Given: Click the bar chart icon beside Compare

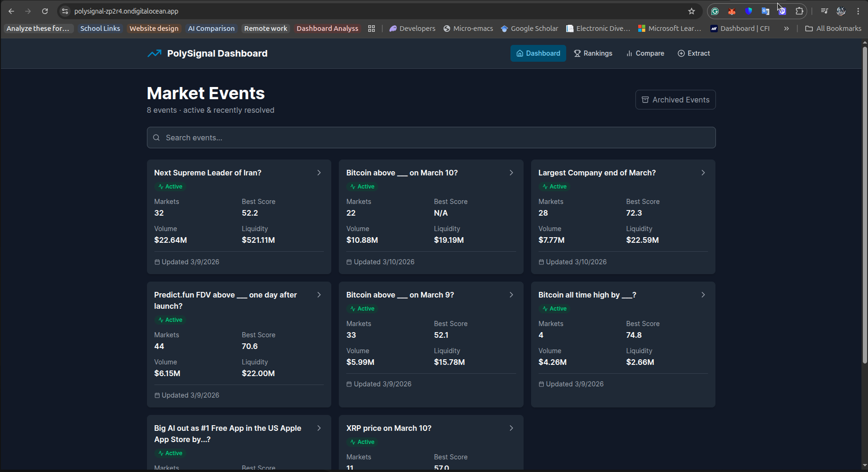Looking at the screenshot, I should (x=629, y=53).
